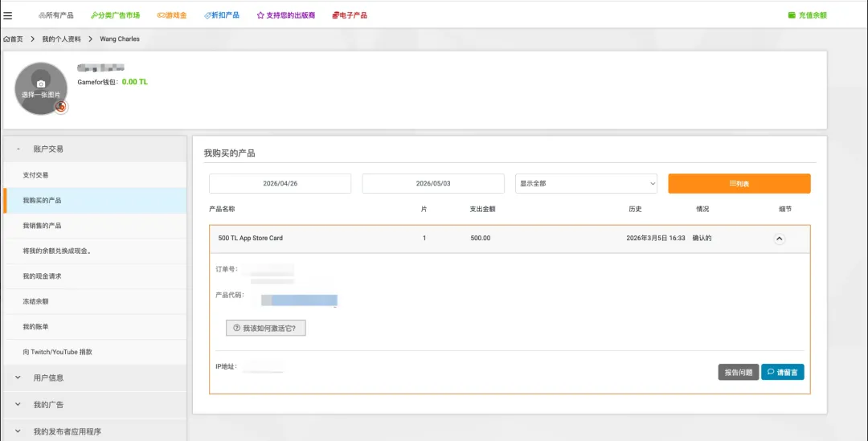Click the 产品名称 column header
The width and height of the screenshot is (868, 441).
coord(222,209)
